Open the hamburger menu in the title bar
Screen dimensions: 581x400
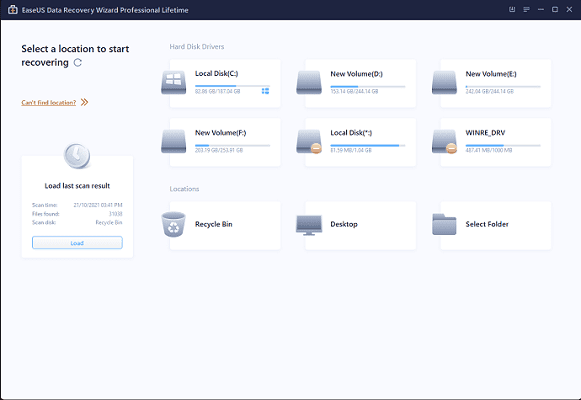click(x=526, y=10)
